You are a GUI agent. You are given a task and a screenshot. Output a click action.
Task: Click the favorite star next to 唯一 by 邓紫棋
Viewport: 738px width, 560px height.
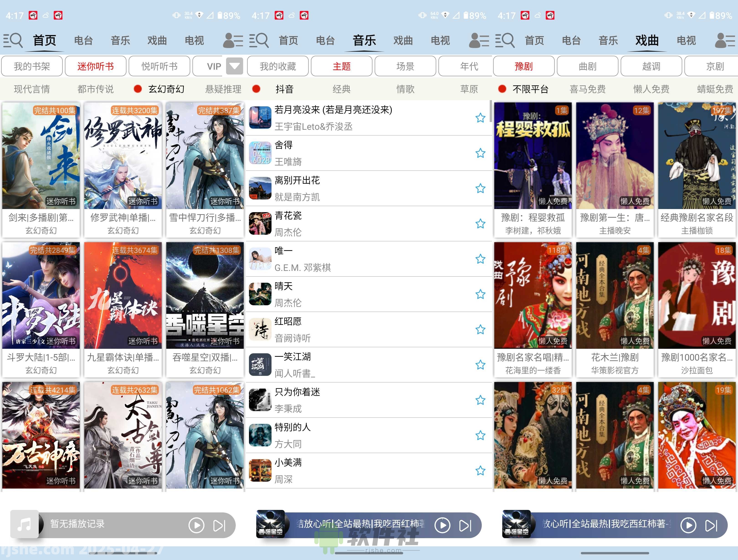[480, 259]
